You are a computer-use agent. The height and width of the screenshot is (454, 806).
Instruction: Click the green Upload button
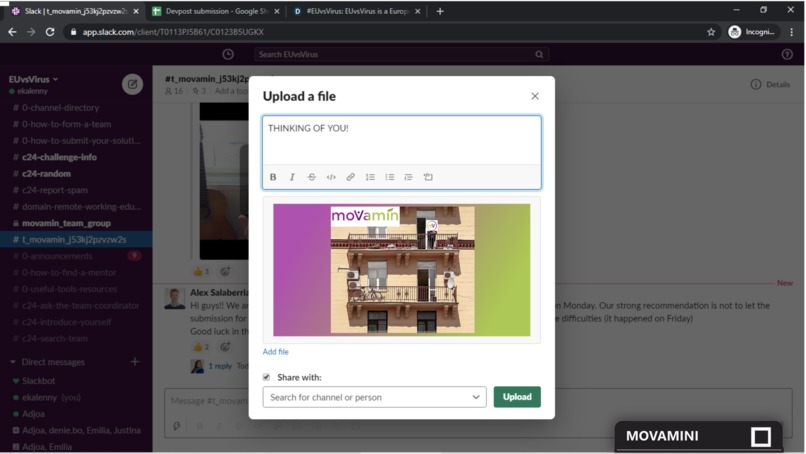coord(517,397)
